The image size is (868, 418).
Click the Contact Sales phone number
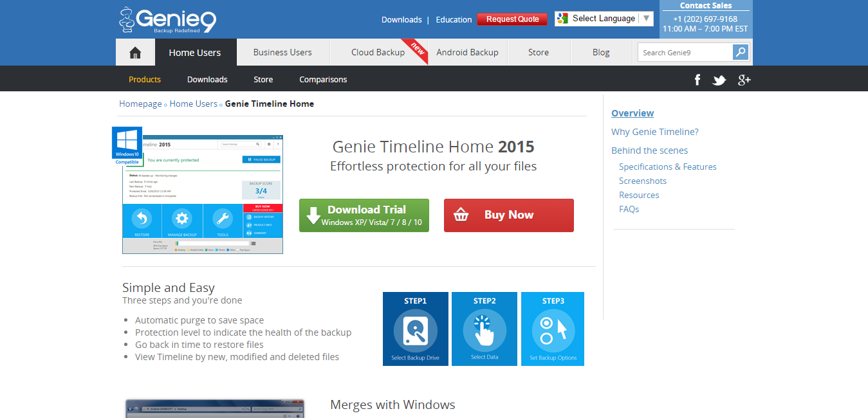click(705, 19)
